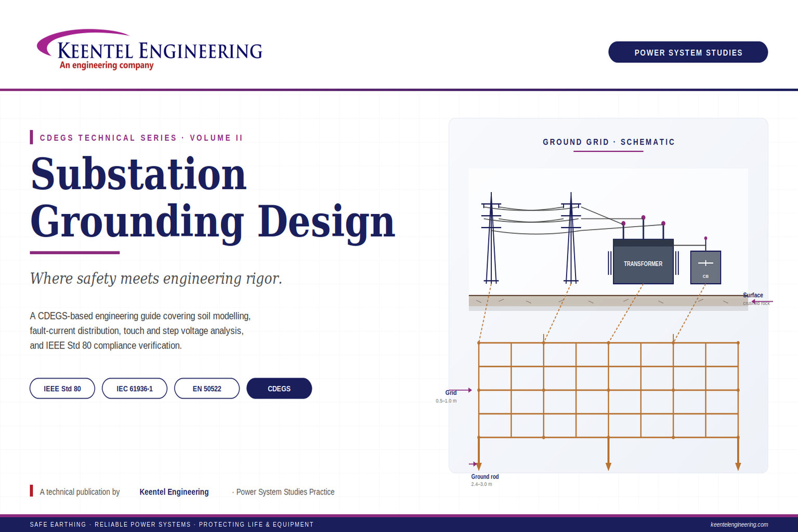Click the 0.5–1.0 m grid depth text

tap(446, 401)
